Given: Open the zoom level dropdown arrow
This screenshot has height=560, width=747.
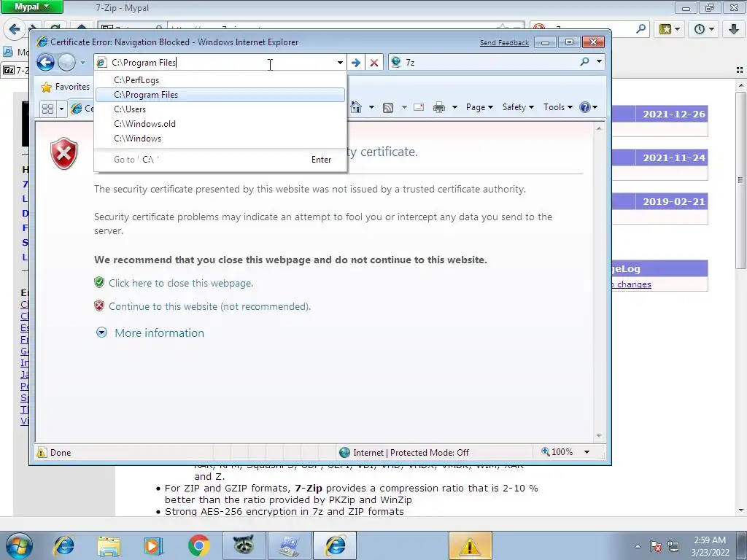Looking at the screenshot, I should tap(587, 452).
